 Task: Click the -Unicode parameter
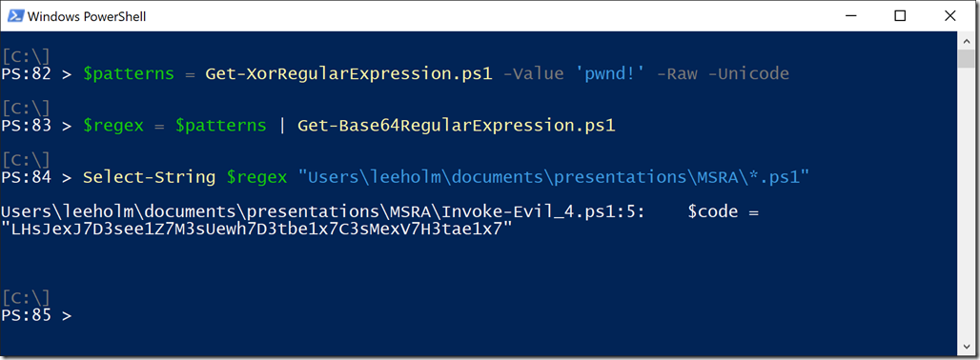coord(748,74)
